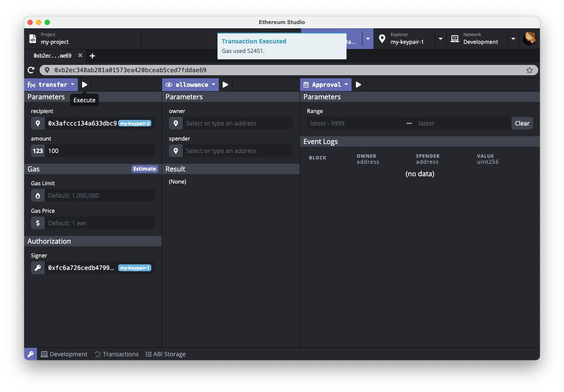
Task: Click the owner address pin icon
Action: tap(176, 123)
